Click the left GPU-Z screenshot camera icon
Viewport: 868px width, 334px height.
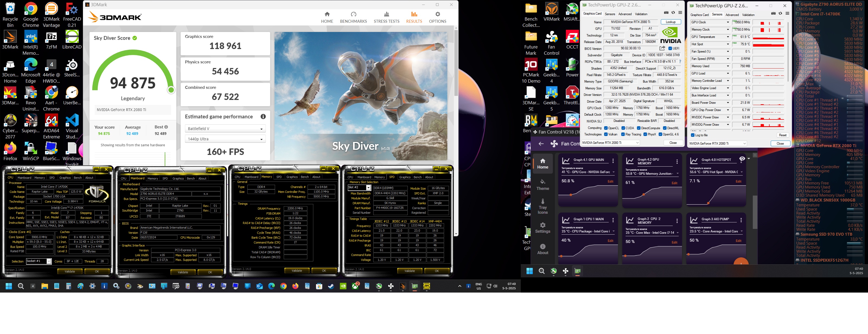(x=666, y=13)
